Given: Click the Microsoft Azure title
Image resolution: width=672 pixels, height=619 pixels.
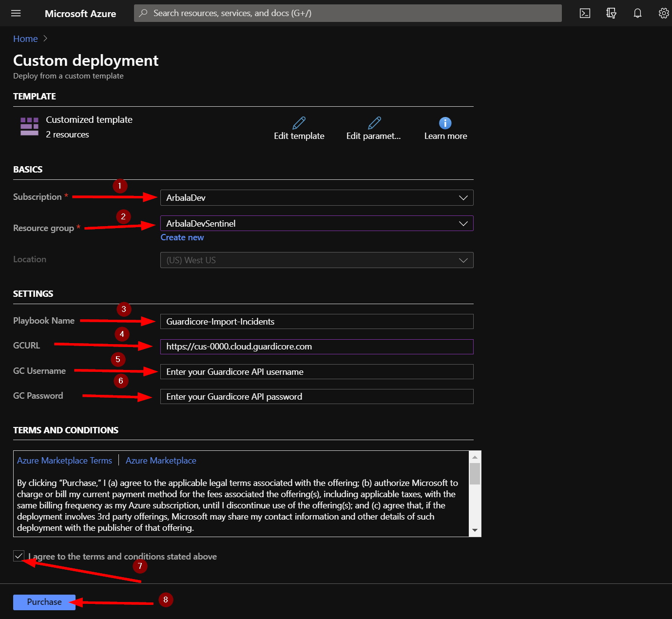Looking at the screenshot, I should point(80,14).
